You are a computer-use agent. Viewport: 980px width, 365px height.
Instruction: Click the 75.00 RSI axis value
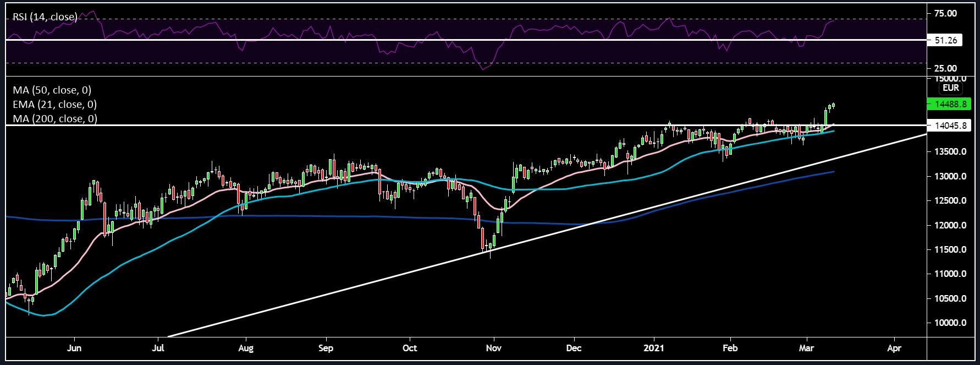coord(946,13)
